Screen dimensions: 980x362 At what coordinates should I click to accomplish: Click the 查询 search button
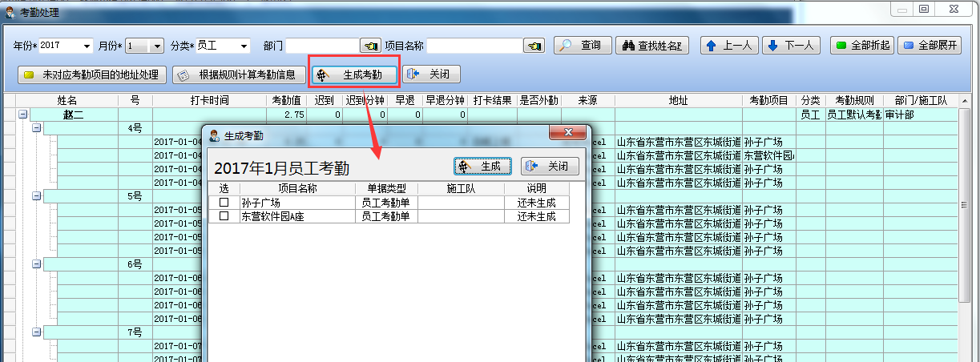pos(583,46)
